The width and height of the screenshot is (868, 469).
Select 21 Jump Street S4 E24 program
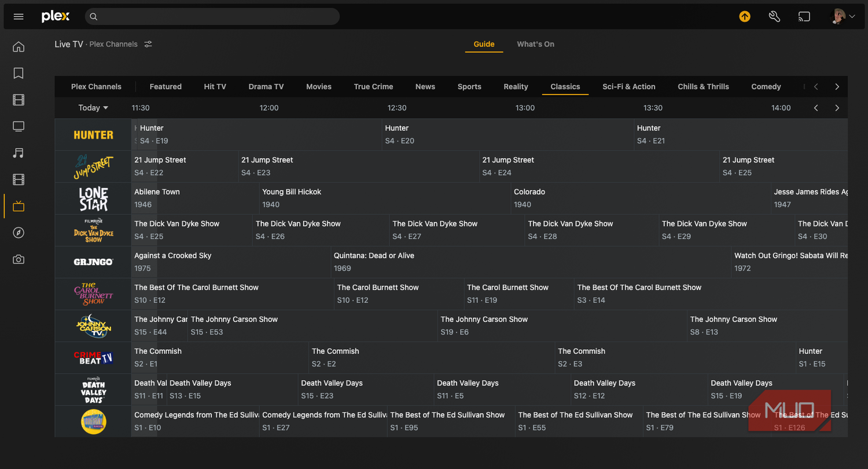(599, 167)
